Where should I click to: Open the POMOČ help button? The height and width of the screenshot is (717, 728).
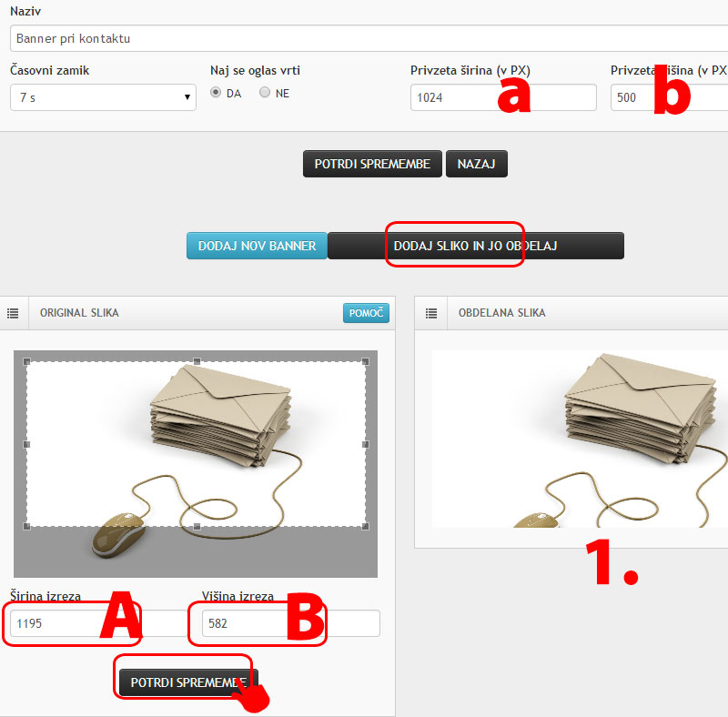point(366,313)
